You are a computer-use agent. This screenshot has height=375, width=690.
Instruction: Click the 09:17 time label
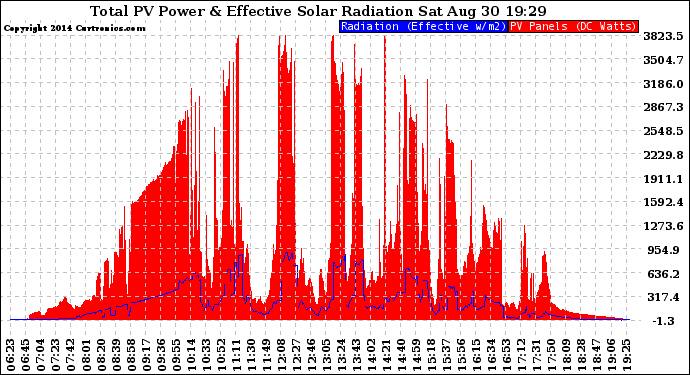click(x=147, y=354)
